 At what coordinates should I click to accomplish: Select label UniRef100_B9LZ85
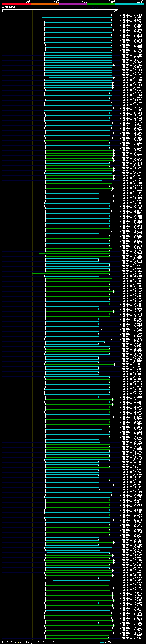click(x=131, y=625)
